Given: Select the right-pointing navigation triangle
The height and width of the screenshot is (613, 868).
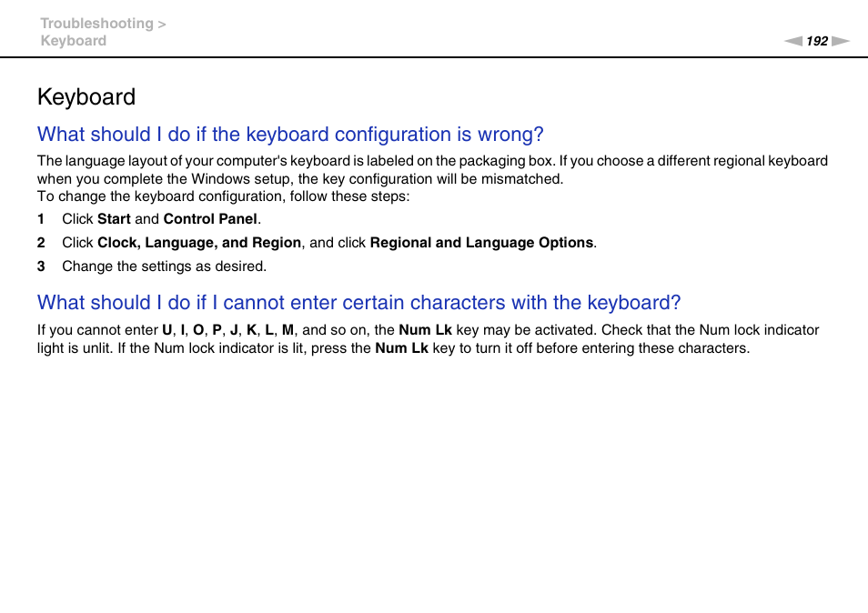Looking at the screenshot, I should tap(838, 41).
